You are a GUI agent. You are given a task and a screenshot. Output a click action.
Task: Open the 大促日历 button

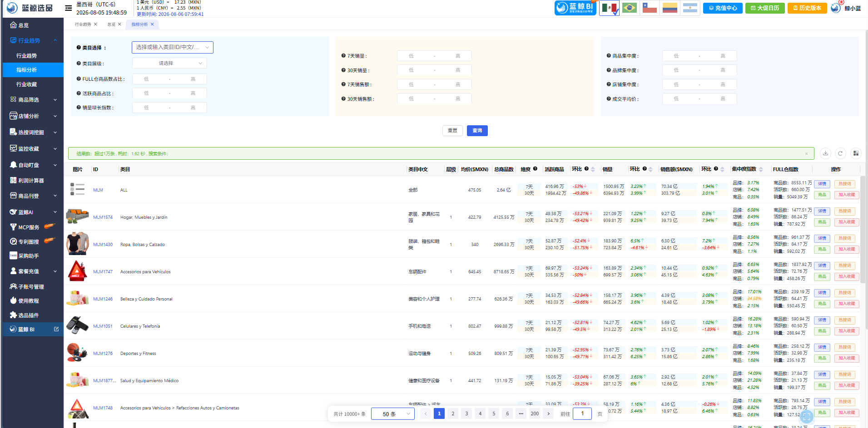pyautogui.click(x=765, y=8)
